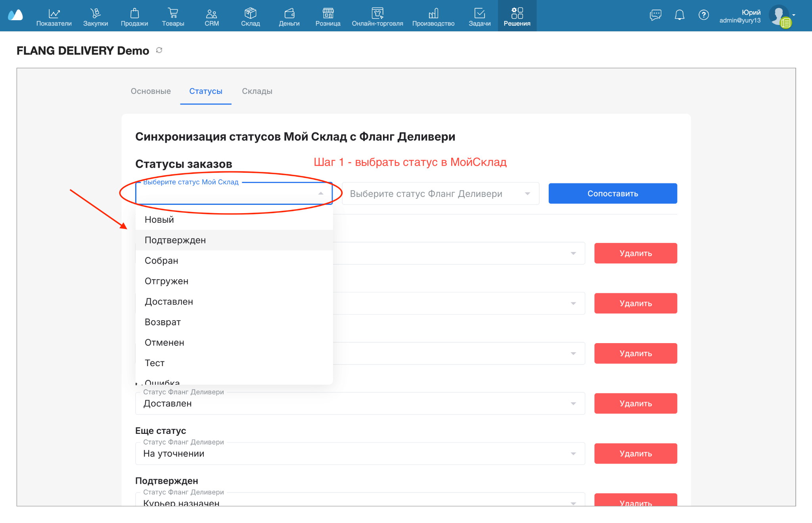Select Подтвержден from the status list
The width and height of the screenshot is (812, 523).
click(234, 240)
